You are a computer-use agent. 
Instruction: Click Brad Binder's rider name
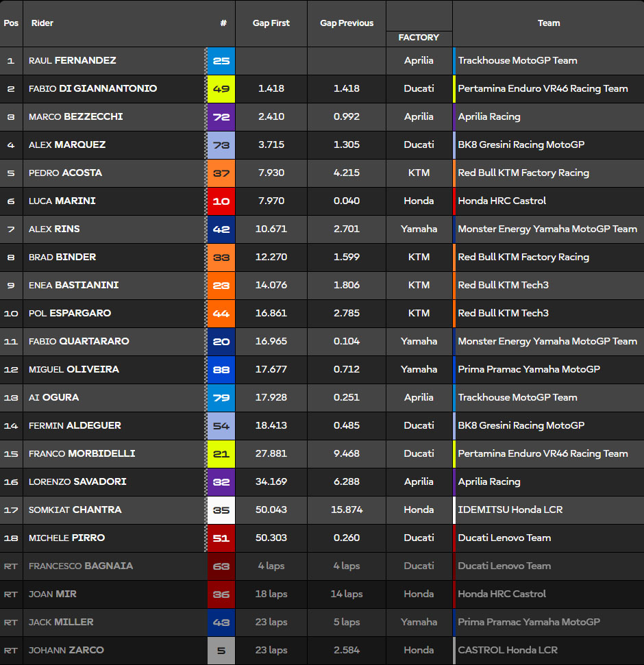pyautogui.click(x=62, y=258)
